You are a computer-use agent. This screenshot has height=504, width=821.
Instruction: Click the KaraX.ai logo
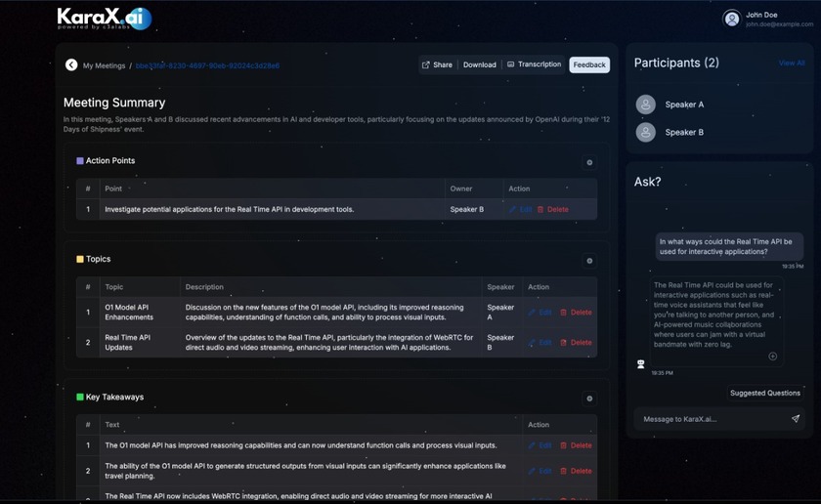click(x=104, y=19)
